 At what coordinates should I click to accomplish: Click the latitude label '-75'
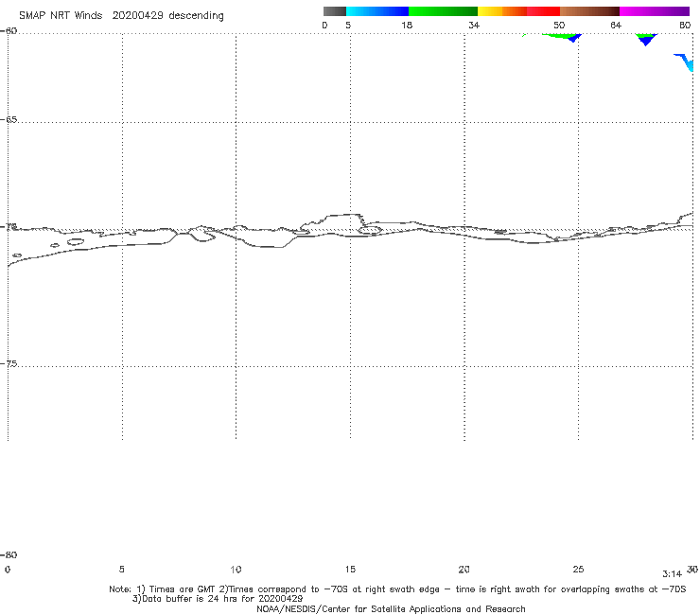tap(9, 364)
